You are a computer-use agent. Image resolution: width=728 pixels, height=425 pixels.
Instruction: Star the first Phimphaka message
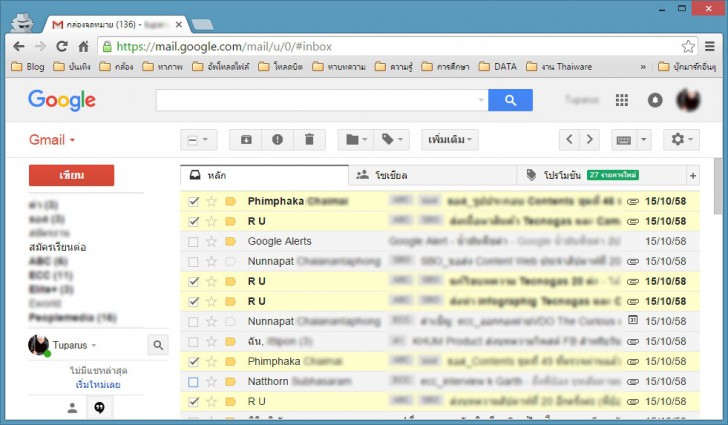(x=211, y=201)
